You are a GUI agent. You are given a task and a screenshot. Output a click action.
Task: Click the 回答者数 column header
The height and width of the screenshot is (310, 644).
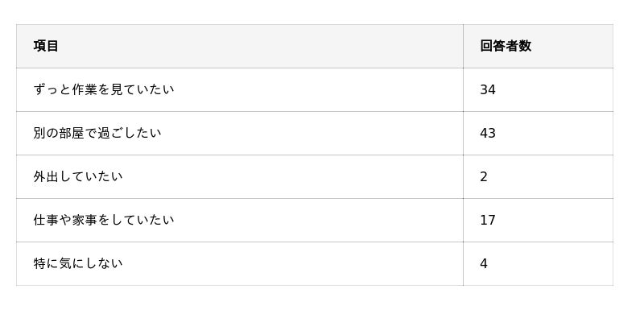tap(506, 46)
